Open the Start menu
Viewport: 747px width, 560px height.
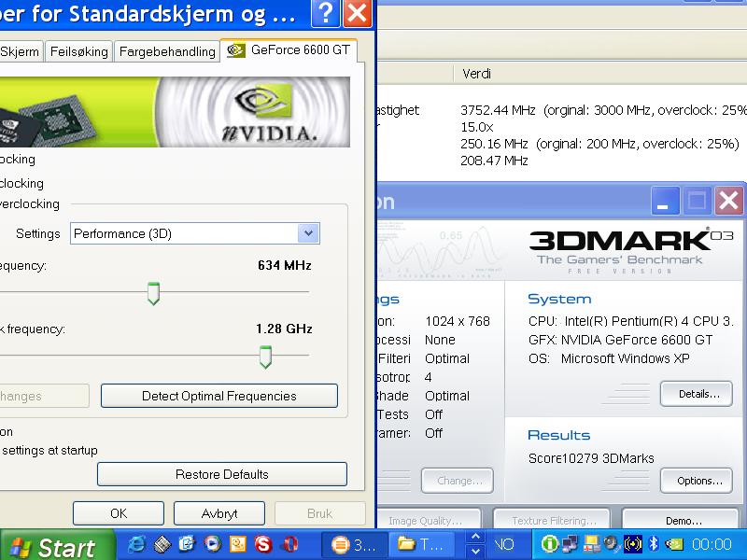pos(56,546)
